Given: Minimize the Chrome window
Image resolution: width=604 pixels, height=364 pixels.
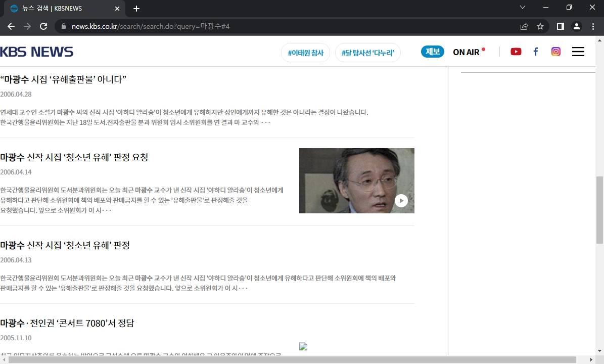Looking at the screenshot, I should [x=546, y=7].
